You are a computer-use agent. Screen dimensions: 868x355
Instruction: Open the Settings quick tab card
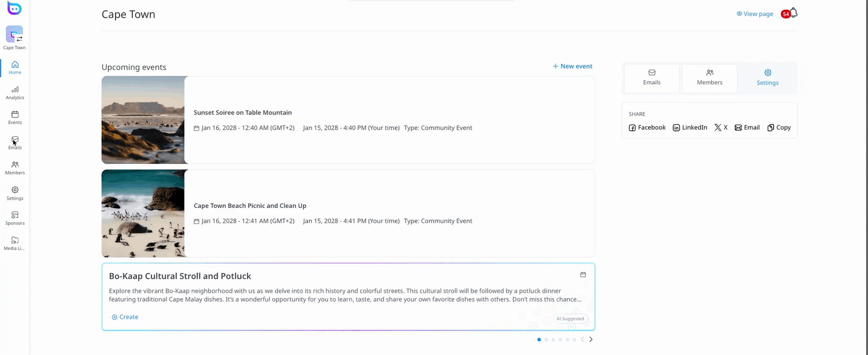point(768,78)
